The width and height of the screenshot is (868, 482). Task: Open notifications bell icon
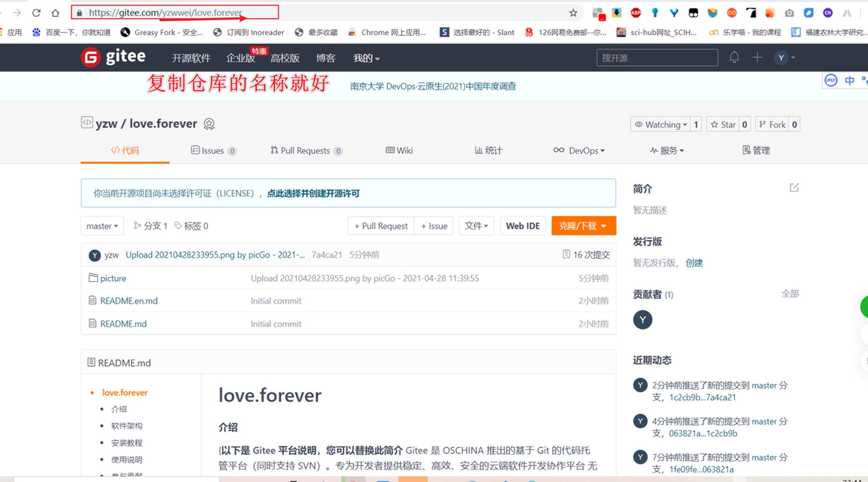point(734,57)
